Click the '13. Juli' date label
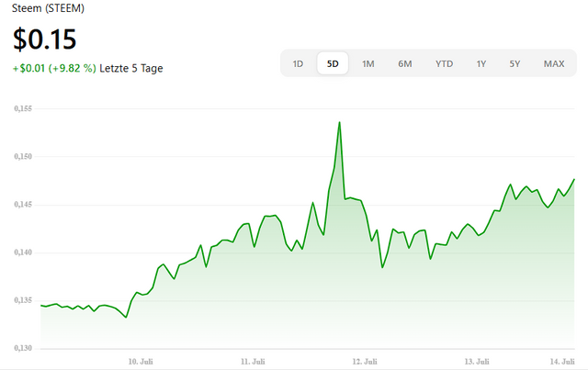The width and height of the screenshot is (588, 370). (x=477, y=362)
